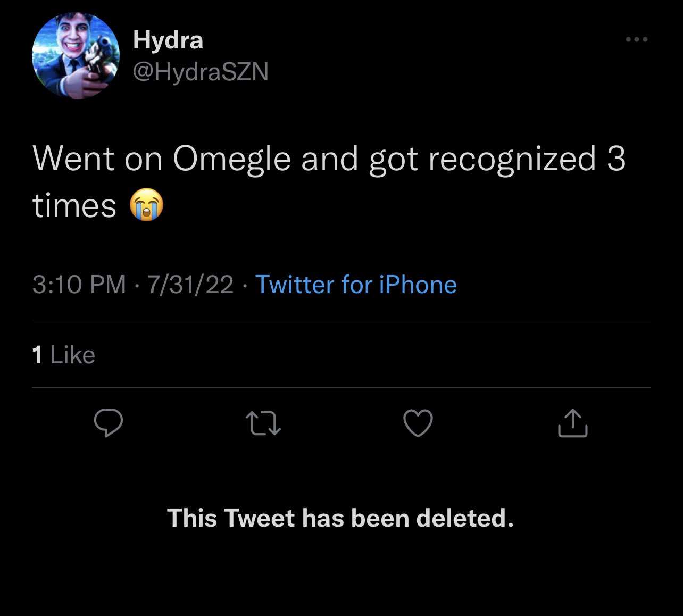683x616 pixels.
Task: View who liked via 1 Like
Action: point(63,355)
